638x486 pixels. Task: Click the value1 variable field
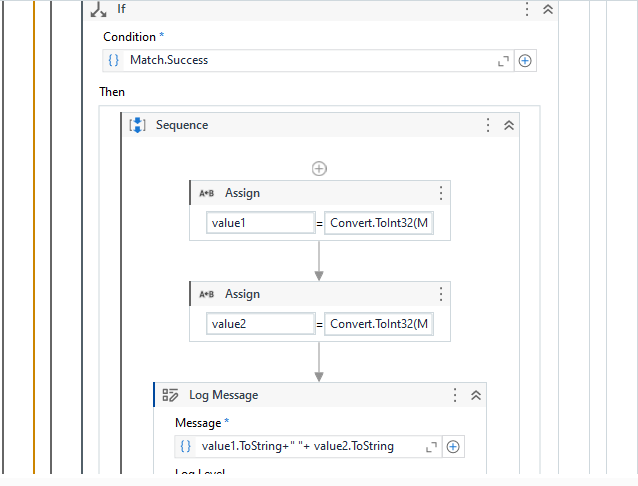260,223
